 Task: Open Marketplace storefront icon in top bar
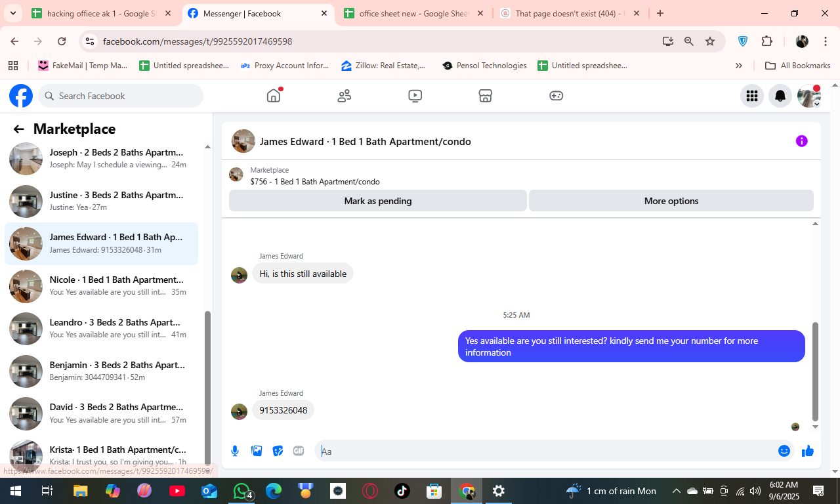click(486, 96)
